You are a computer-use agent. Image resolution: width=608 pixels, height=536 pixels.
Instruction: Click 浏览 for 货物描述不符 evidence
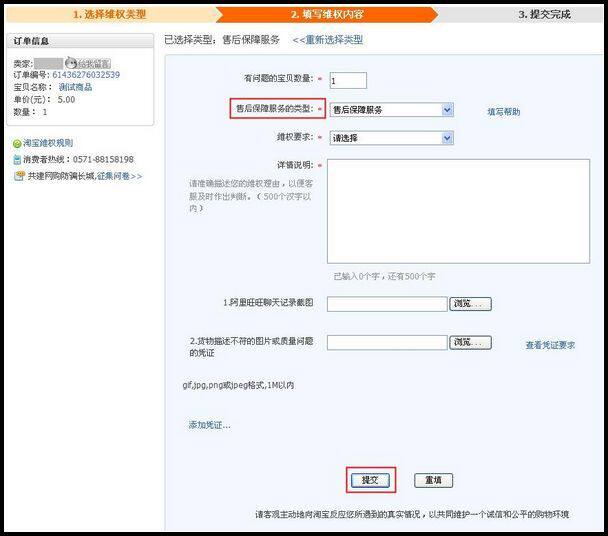coord(470,343)
